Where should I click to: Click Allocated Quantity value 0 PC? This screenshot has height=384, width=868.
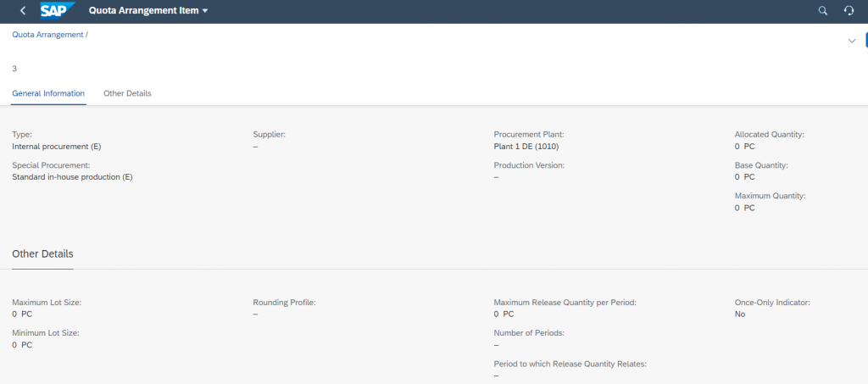744,147
